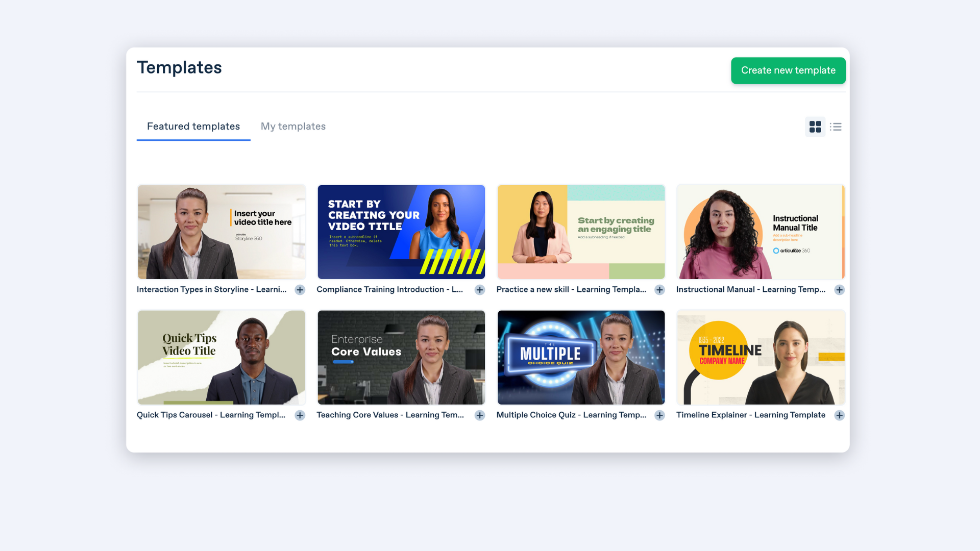Viewport: 980px width, 551px height.
Task: Open Compliance Training Introduction title link
Action: click(390, 289)
